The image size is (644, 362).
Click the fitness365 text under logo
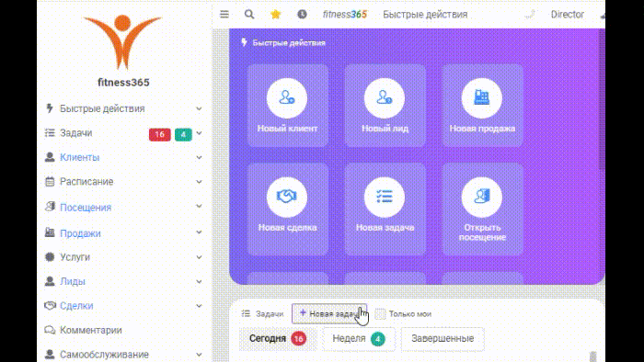pos(123,83)
